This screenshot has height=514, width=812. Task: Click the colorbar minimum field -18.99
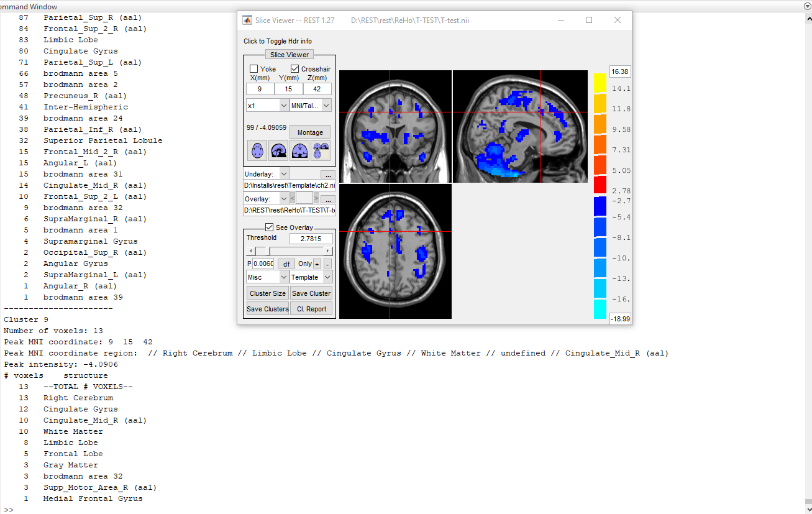tap(620, 319)
